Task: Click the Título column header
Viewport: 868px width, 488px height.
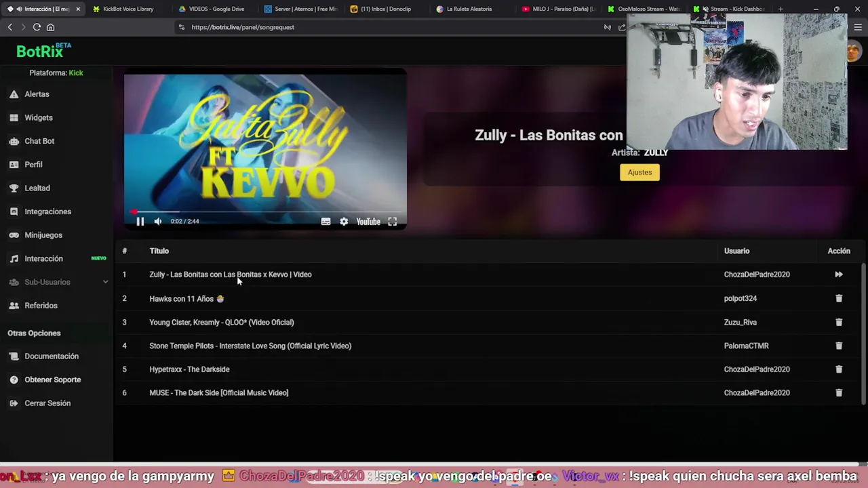Action: [159, 251]
